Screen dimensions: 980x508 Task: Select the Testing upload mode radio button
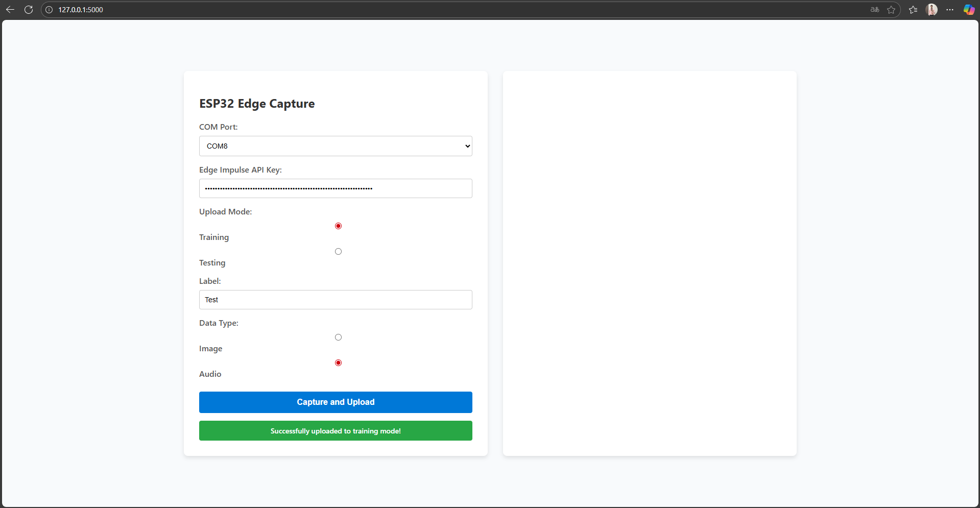(338, 252)
